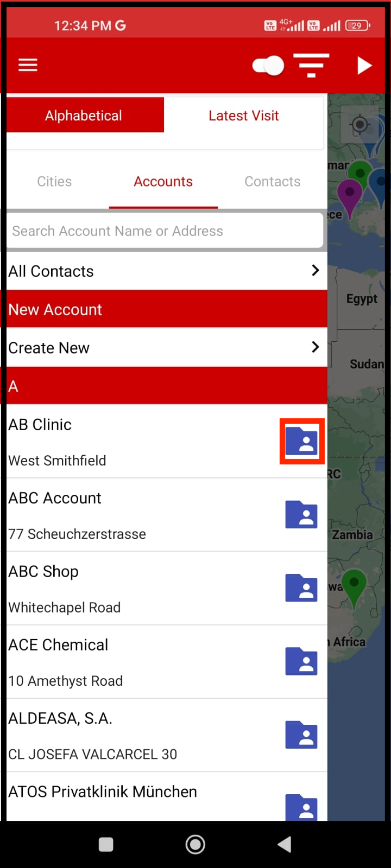Expand All Contacts chevron arrow

tap(315, 270)
